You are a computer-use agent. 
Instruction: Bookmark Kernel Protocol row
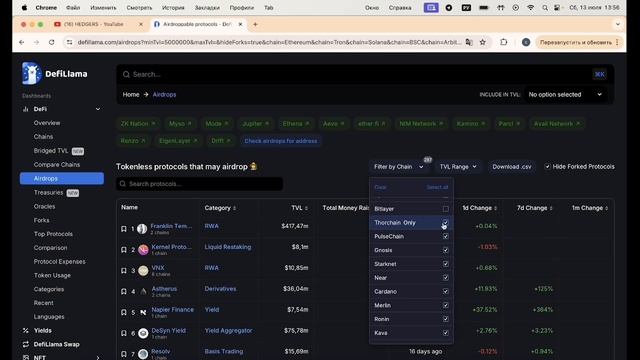(124, 250)
